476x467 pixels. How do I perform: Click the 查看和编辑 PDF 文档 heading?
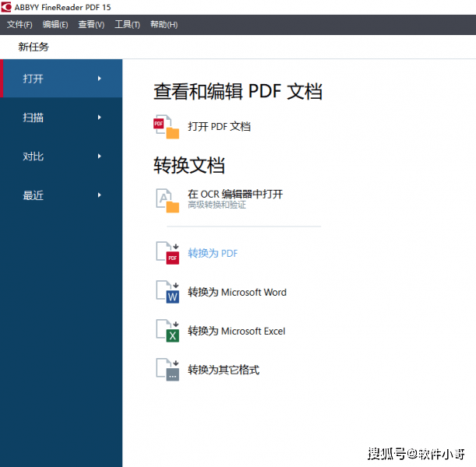pyautogui.click(x=238, y=91)
